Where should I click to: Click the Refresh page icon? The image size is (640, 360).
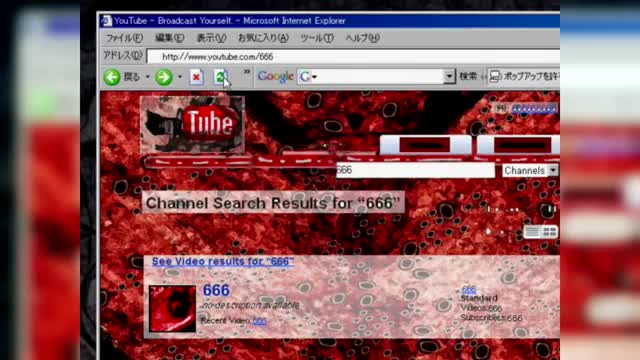tap(221, 77)
